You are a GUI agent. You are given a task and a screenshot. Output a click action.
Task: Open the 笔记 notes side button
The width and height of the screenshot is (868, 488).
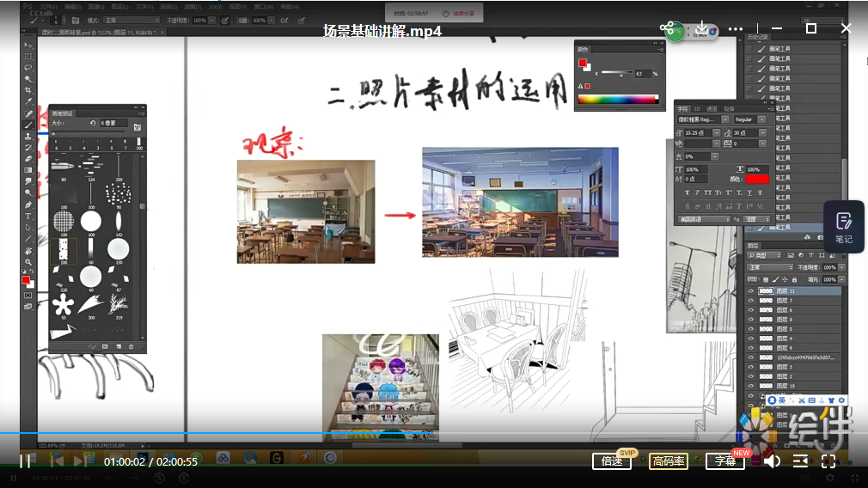tap(844, 227)
